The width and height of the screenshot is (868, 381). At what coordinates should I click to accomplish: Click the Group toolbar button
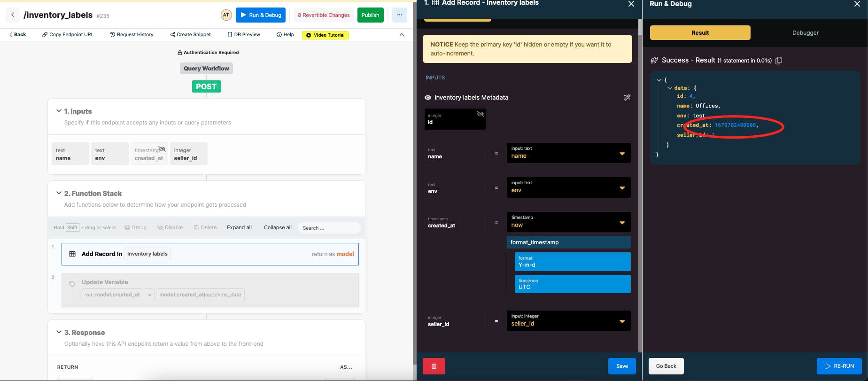tap(135, 228)
